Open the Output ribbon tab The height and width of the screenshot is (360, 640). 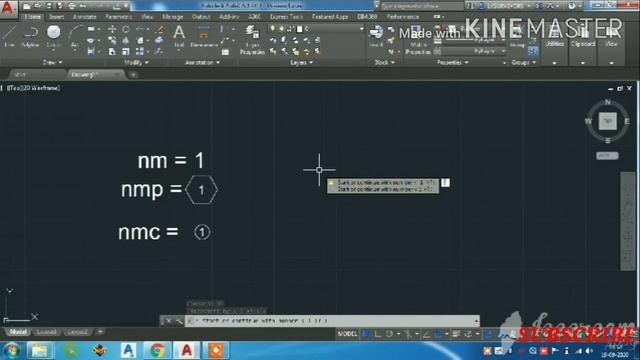coord(201,17)
